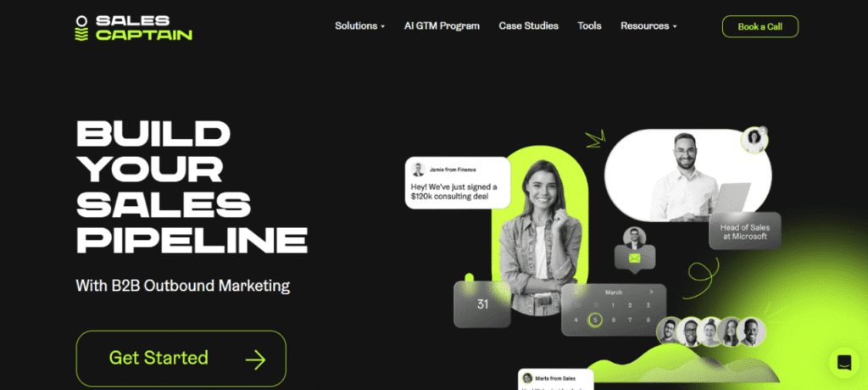
Task: Open the AI GTM Program page
Action: 442,26
